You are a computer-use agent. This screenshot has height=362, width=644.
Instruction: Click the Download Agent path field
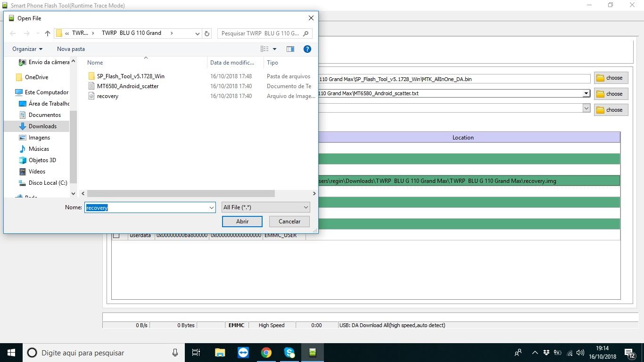(454, 79)
